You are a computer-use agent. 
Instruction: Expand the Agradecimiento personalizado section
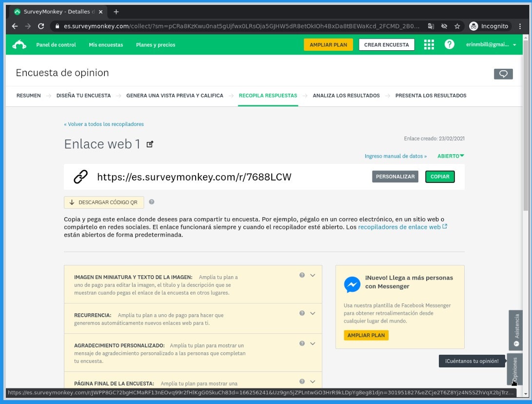[x=313, y=343]
